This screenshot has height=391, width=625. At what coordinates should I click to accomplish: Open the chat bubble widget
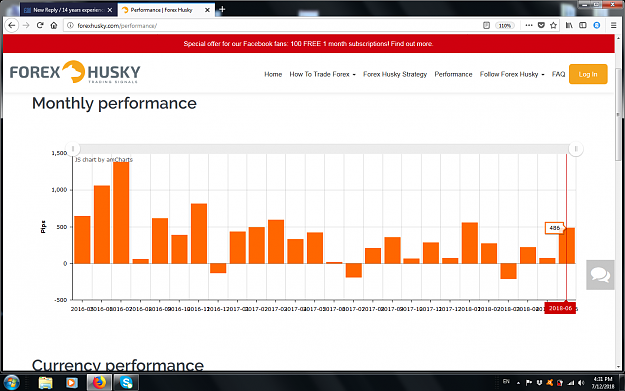point(600,275)
